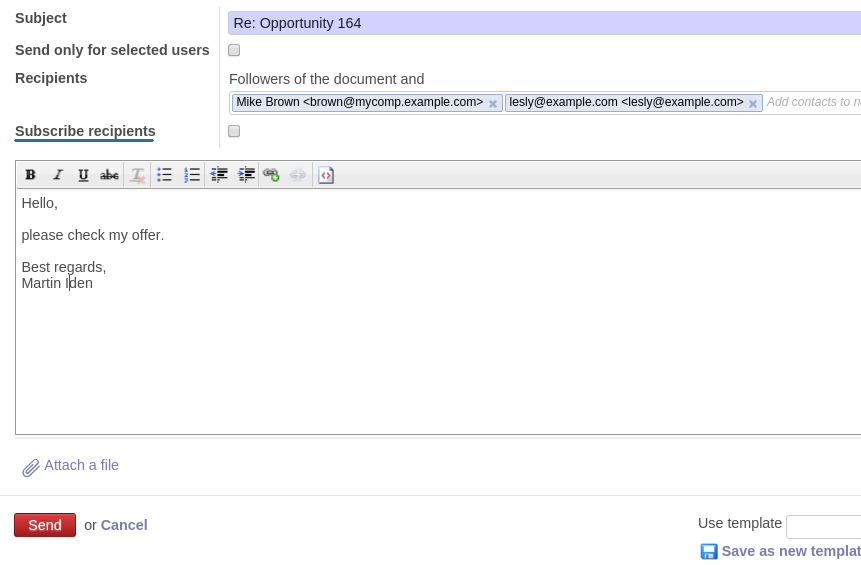The image size is (861, 565).
Task: Insert a bulleted list
Action: point(165,175)
